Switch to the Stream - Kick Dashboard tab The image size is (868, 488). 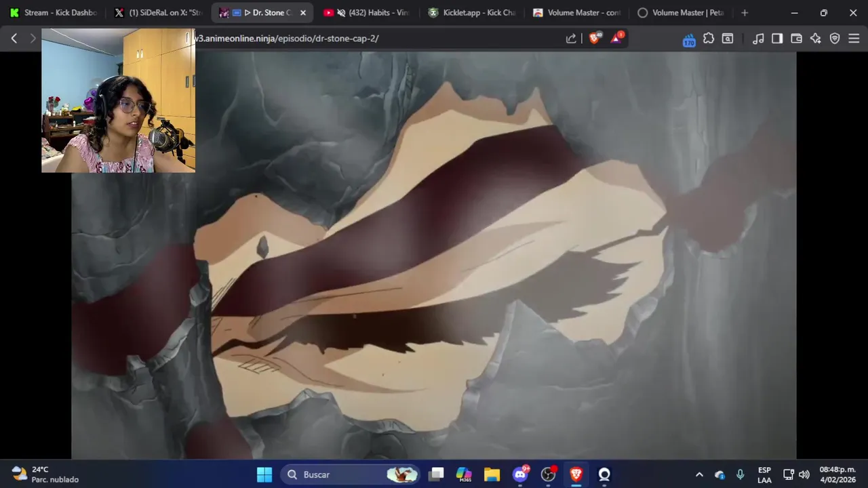click(54, 12)
